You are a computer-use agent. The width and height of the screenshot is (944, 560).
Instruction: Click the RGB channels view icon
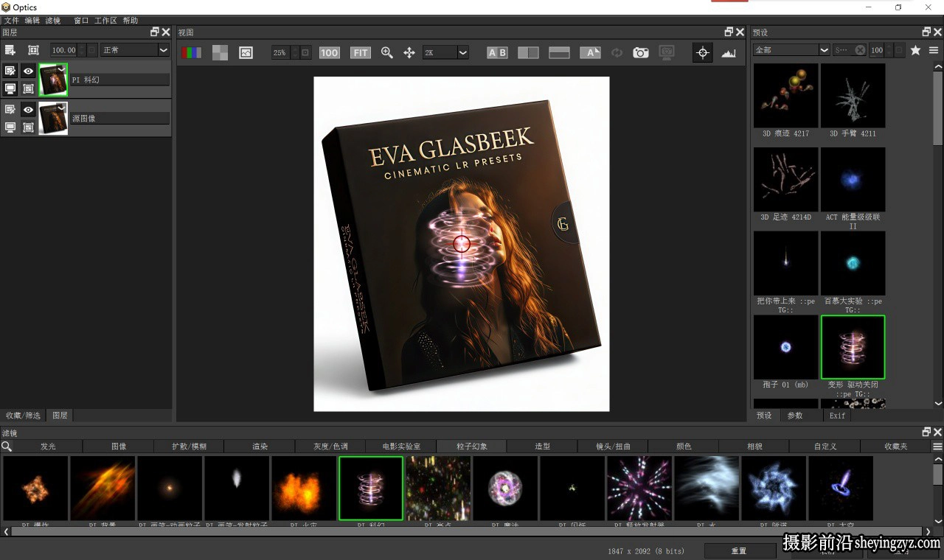coord(192,53)
